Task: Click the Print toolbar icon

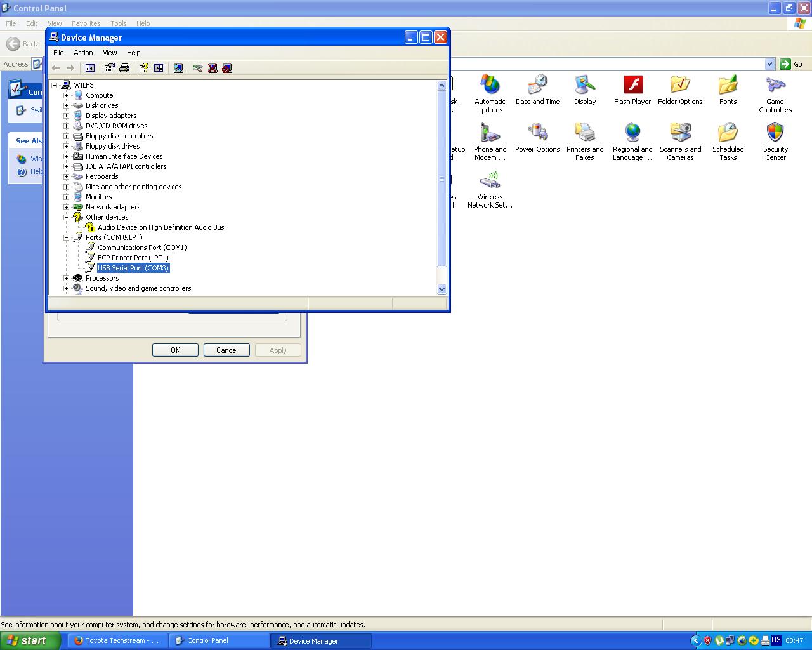Action: [x=124, y=68]
